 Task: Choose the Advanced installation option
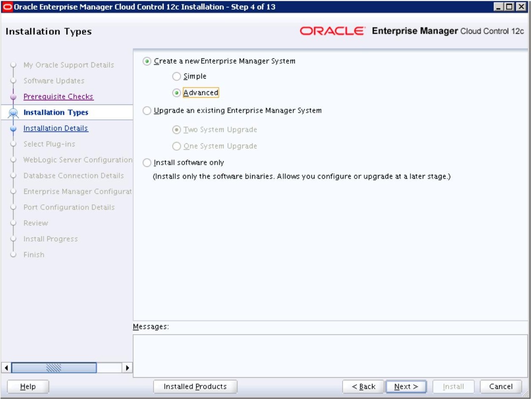click(176, 93)
